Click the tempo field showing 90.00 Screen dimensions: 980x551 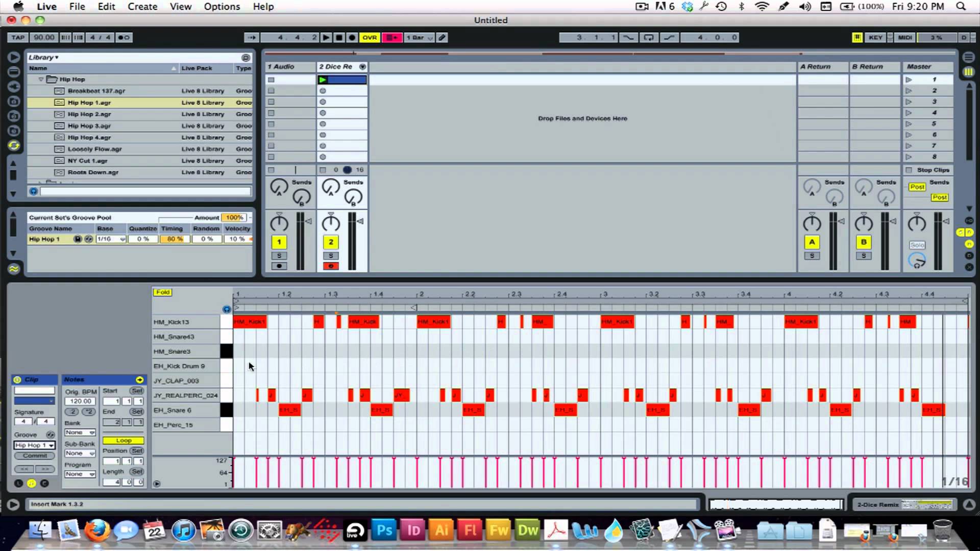(x=44, y=37)
